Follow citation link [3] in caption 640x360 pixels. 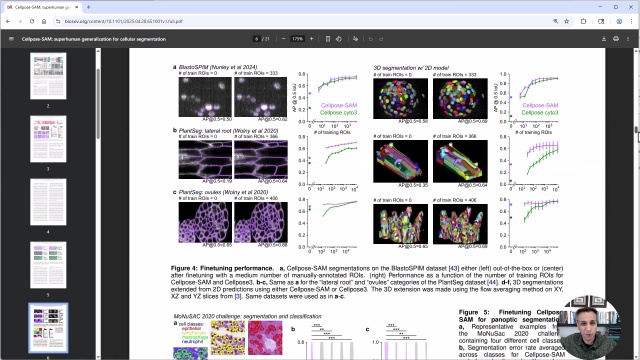pos(238,296)
